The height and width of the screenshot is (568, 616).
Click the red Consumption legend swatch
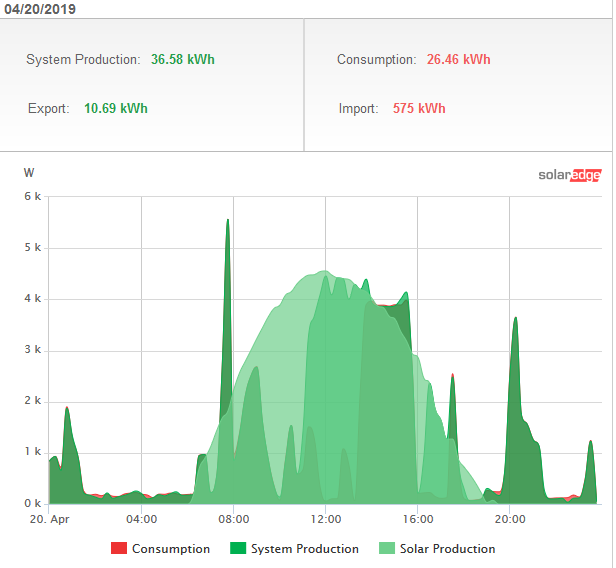tap(118, 549)
